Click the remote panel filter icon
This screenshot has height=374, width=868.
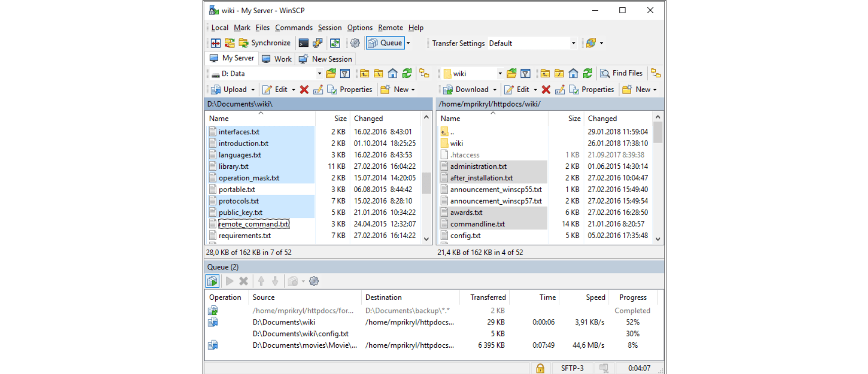pyautogui.click(x=525, y=74)
